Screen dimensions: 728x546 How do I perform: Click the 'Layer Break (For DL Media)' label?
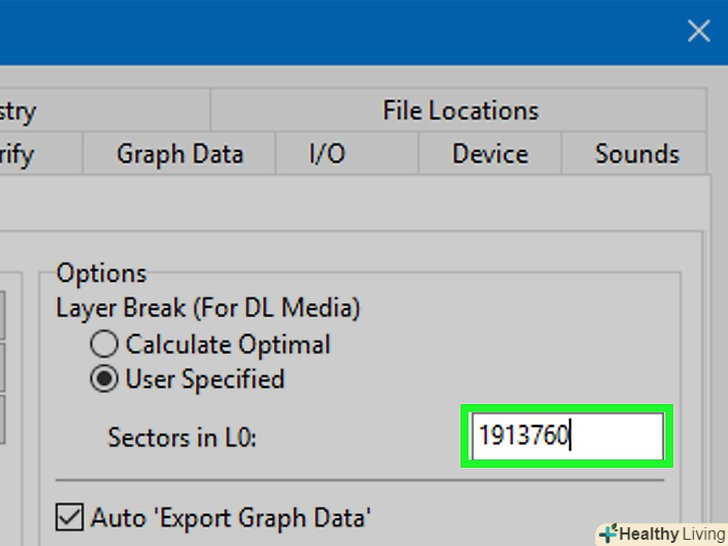[x=208, y=307]
